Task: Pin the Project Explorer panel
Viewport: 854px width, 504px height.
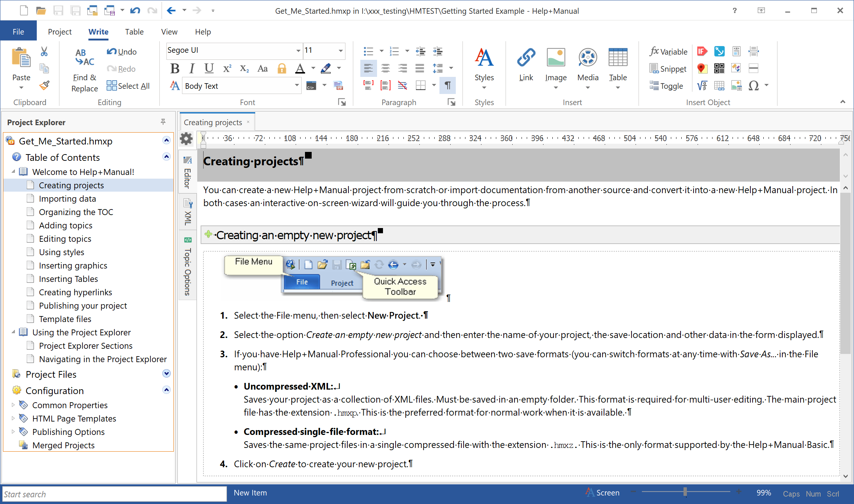Action: pyautogui.click(x=163, y=122)
